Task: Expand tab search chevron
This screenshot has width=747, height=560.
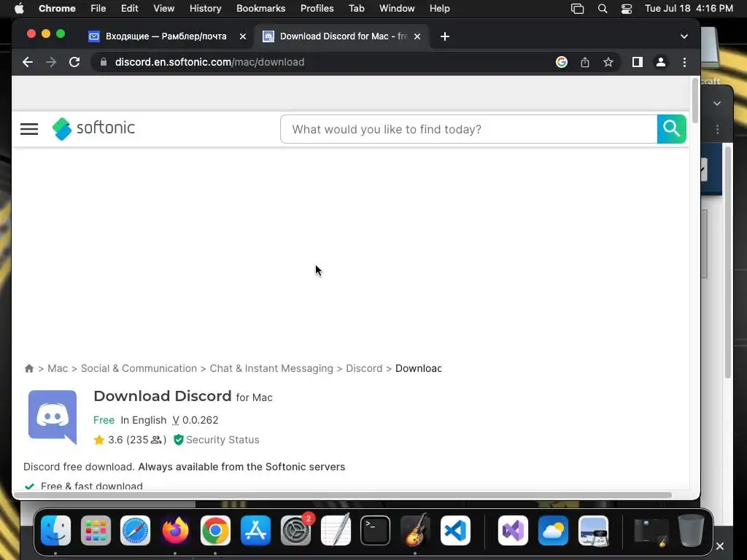Action: coord(684,36)
